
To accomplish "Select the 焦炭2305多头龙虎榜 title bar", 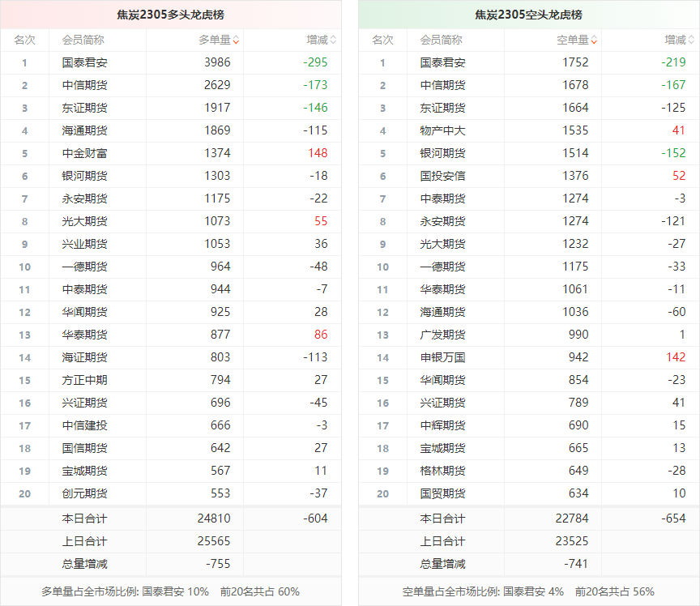I will pyautogui.click(x=170, y=15).
